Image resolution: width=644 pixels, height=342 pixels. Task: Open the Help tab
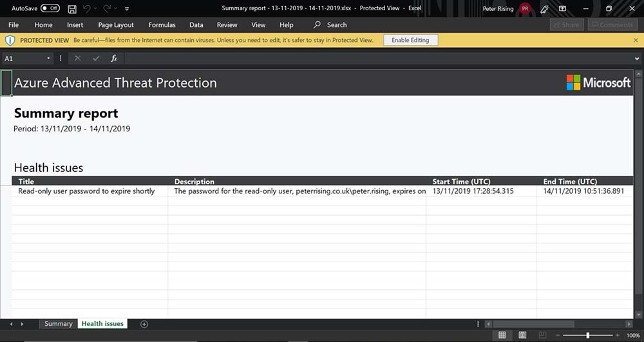287,24
